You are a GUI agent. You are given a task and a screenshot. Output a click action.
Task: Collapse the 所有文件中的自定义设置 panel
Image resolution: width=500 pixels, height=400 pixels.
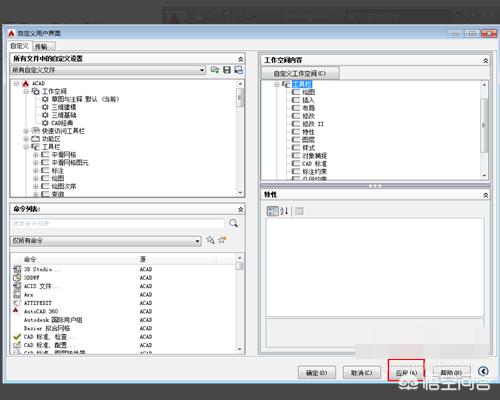coord(241,59)
